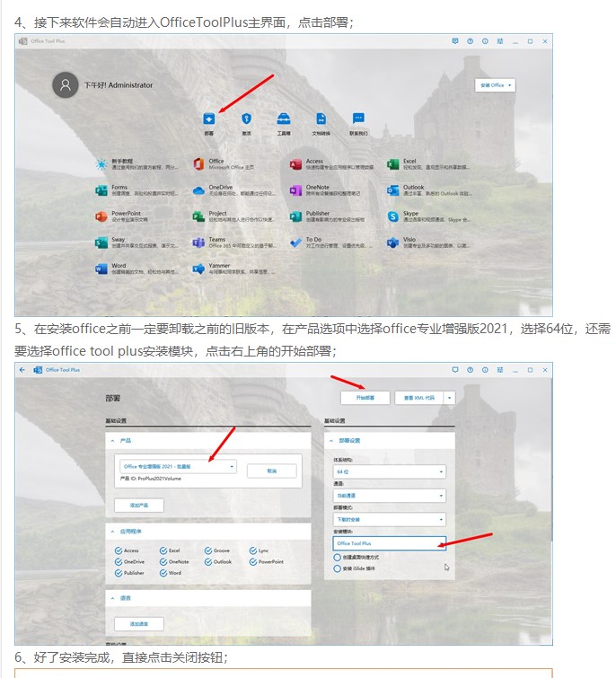Uncheck the Publisher application checkbox
The height and width of the screenshot is (678, 616).
tap(119, 573)
